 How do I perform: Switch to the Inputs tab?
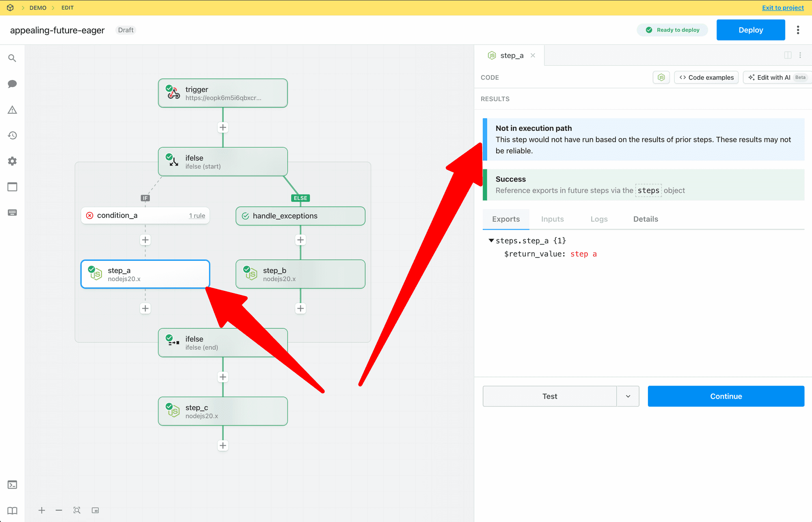[x=552, y=219]
